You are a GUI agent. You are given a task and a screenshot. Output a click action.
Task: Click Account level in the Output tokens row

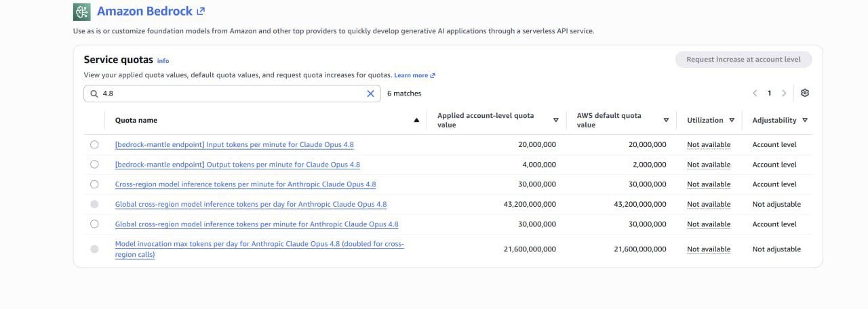pyautogui.click(x=774, y=165)
